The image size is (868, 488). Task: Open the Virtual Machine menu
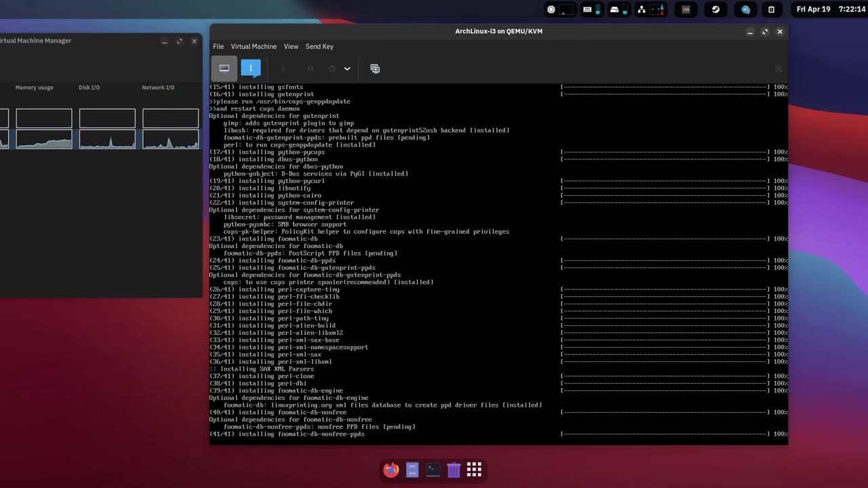[x=254, y=47]
